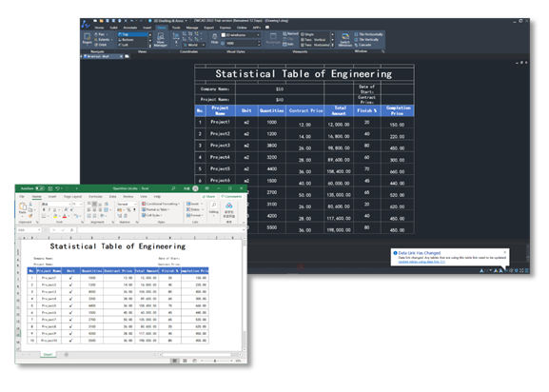Toggle Underline formatting in Excel
Image resolution: width=549 pixels, height=392 pixels.
[x=54, y=209]
